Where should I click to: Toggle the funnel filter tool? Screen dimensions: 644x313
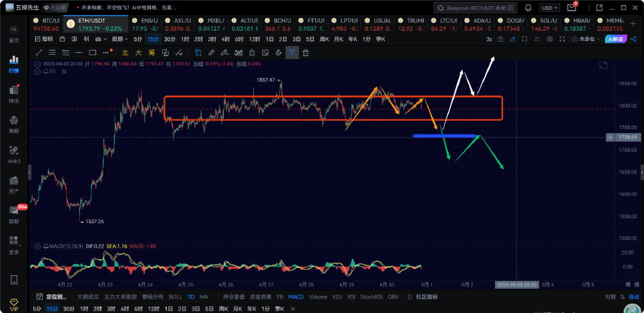(x=292, y=53)
